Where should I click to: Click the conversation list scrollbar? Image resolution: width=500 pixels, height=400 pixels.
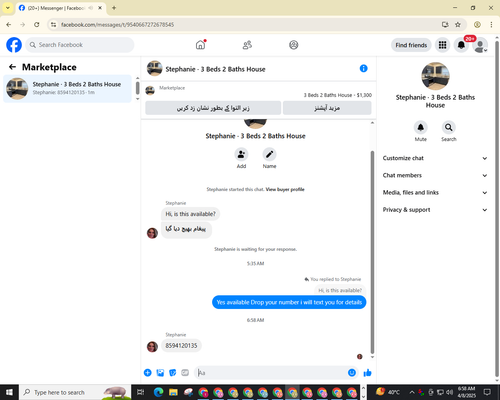coord(137,88)
